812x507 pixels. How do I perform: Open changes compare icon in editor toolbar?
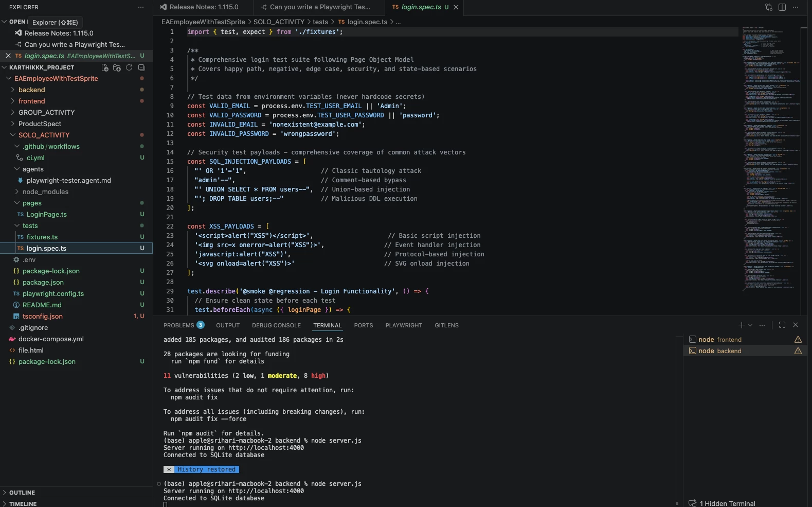(x=769, y=7)
